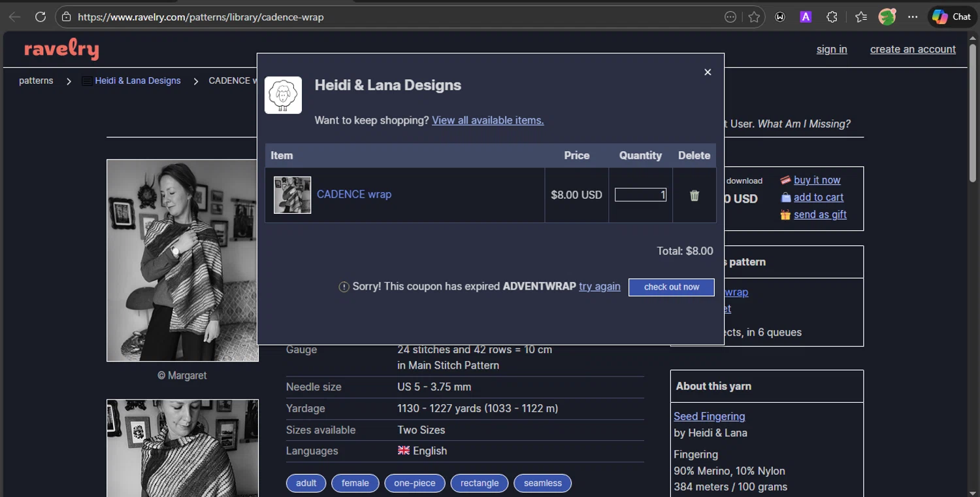This screenshot has width=980, height=497.
Task: Click the Heidi & Lana sheep logo
Action: point(283,95)
